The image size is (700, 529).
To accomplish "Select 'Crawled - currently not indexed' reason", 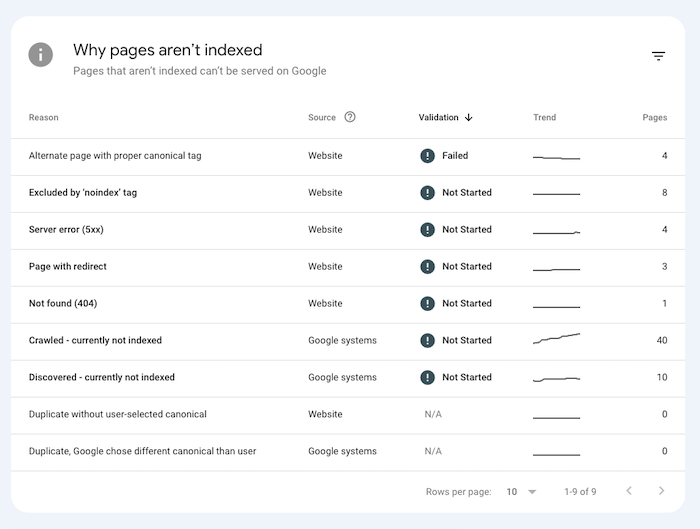I will click(x=95, y=341).
